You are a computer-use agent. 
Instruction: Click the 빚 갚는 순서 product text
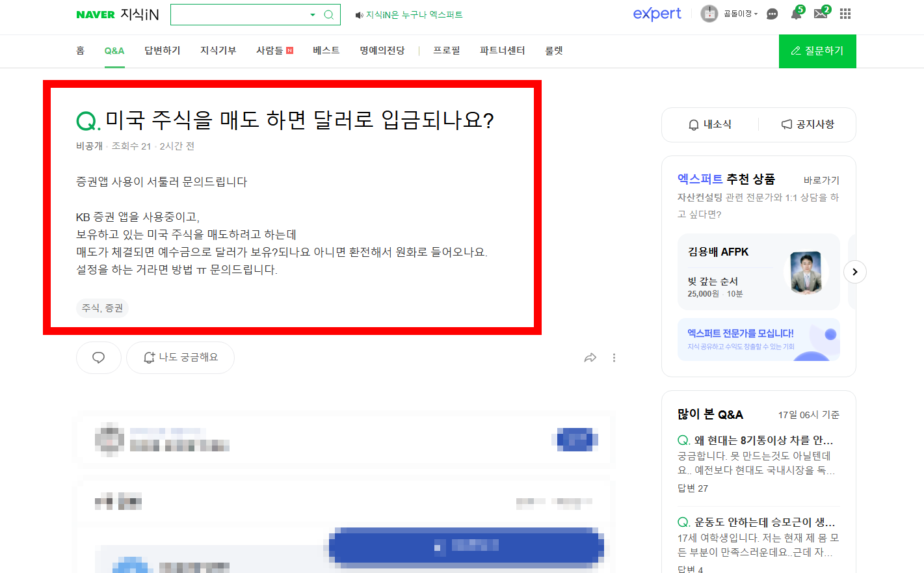tap(713, 281)
